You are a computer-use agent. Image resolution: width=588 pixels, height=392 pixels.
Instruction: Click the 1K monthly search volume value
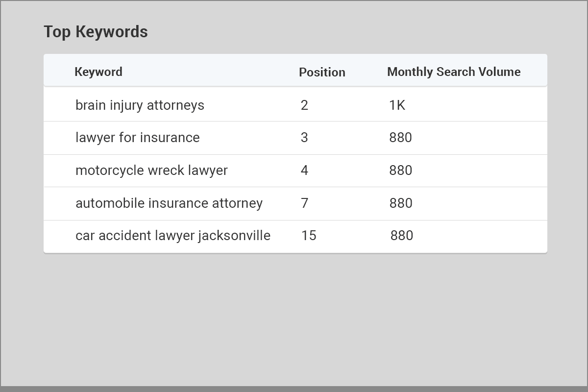[x=397, y=105]
